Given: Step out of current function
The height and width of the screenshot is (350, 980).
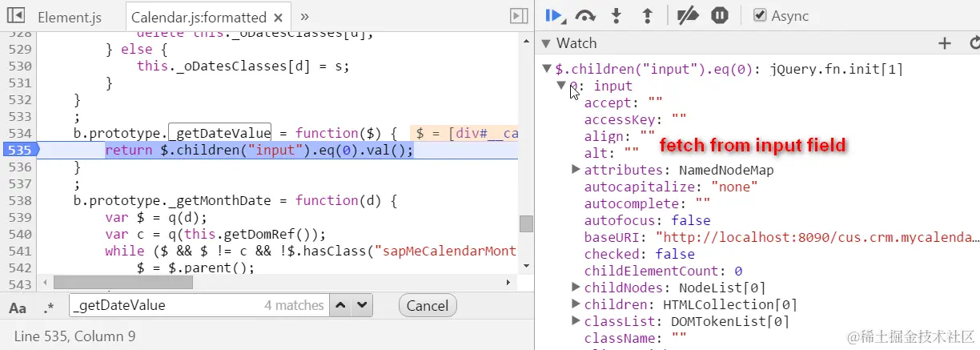Looking at the screenshot, I should point(647,16).
